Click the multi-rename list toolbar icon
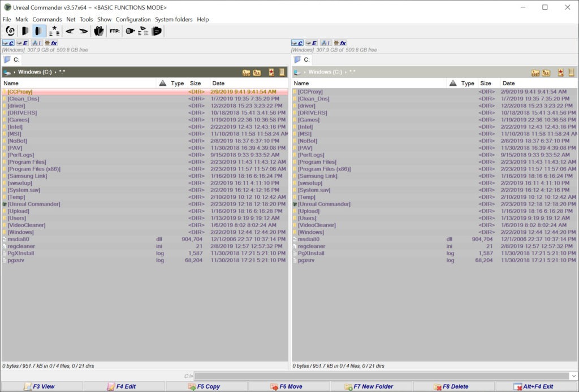 click(x=143, y=31)
